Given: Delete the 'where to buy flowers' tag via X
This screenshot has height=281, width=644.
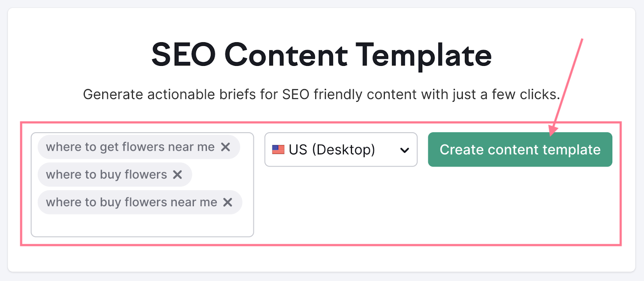Looking at the screenshot, I should tap(178, 174).
